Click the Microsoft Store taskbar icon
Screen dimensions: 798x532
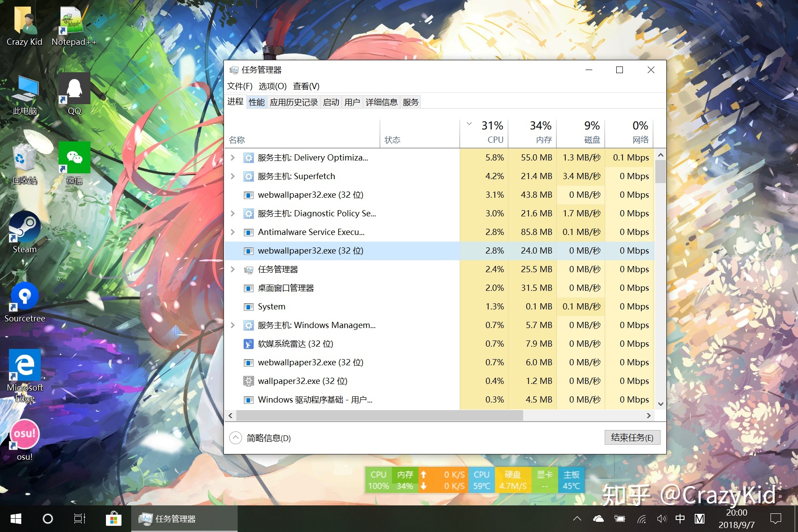pos(113,519)
